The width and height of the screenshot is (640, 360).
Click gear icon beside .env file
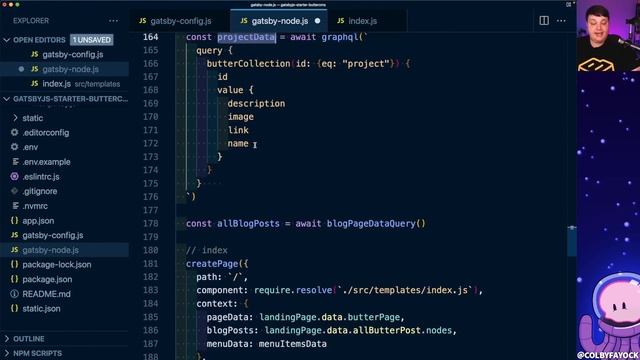(x=15, y=147)
